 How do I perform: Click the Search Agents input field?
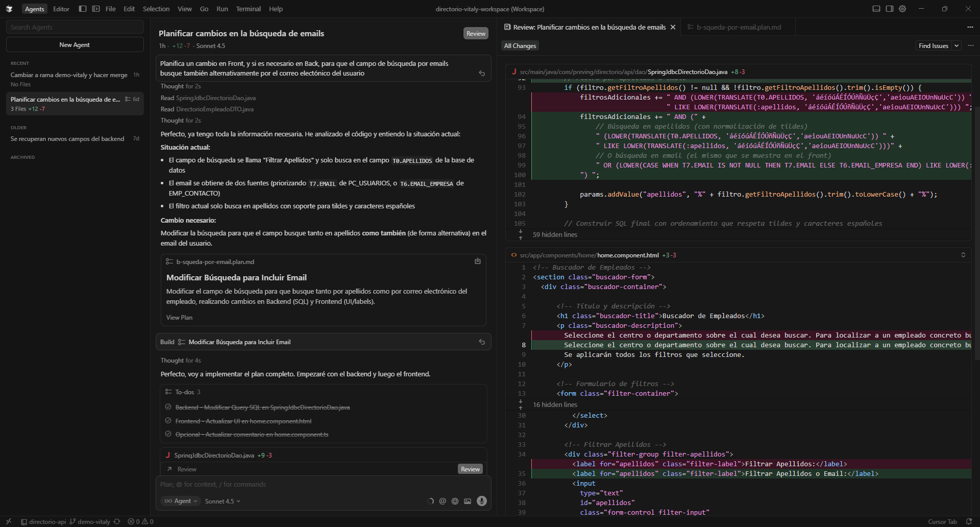(x=75, y=27)
